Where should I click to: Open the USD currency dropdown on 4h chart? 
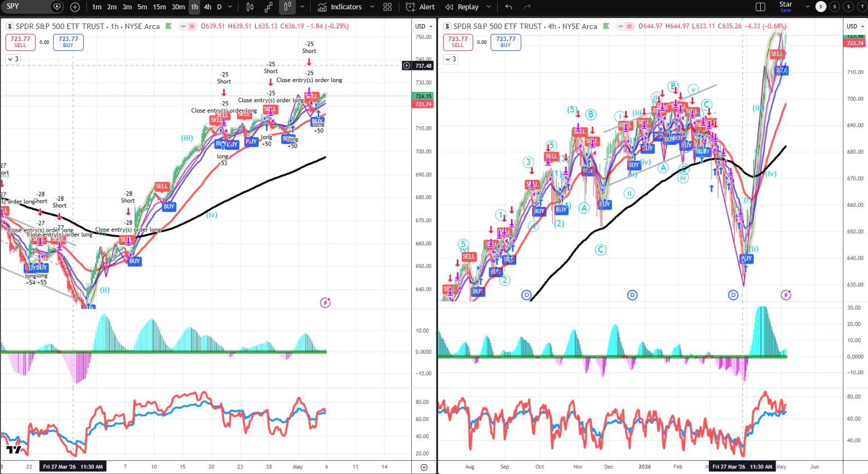coord(855,26)
